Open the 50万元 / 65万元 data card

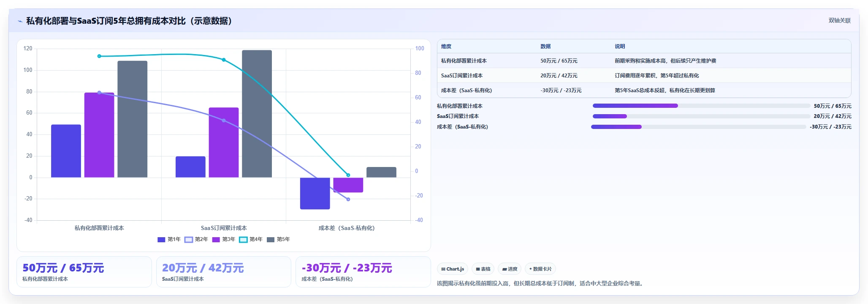(84, 272)
